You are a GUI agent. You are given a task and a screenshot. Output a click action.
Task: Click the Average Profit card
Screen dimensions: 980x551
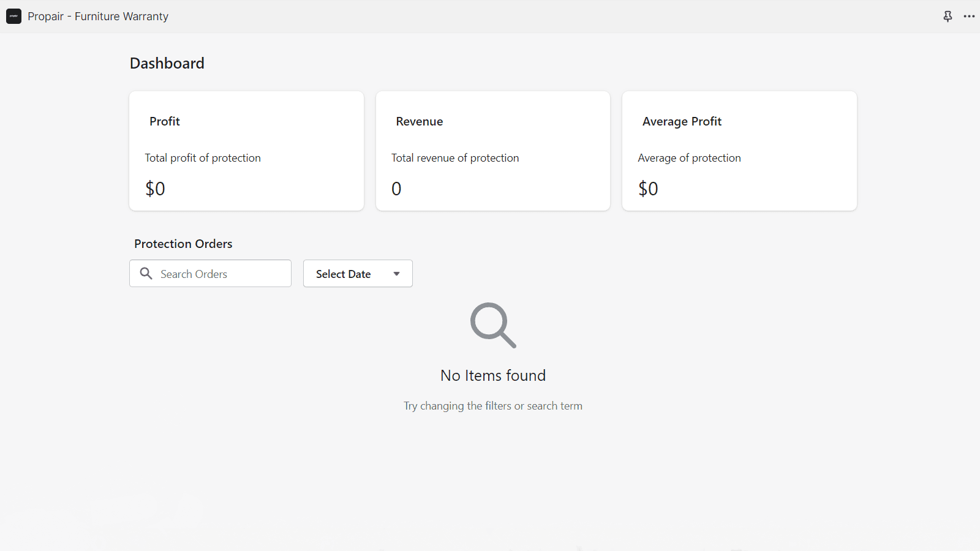click(x=739, y=151)
